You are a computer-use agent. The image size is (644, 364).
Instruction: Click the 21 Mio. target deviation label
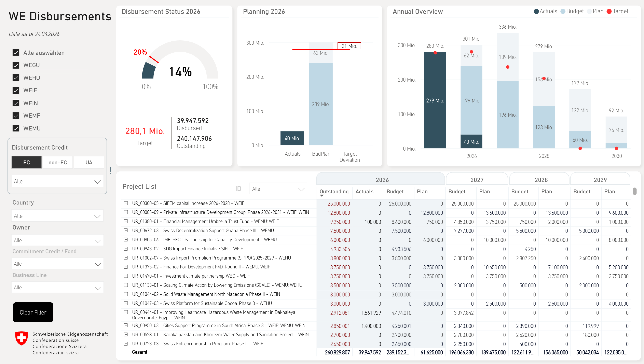349,46
